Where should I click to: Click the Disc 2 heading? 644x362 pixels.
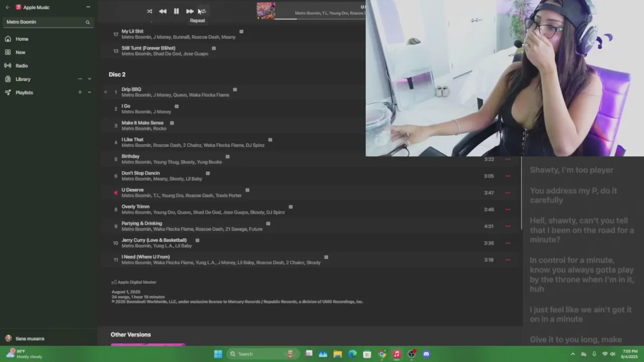117,74
